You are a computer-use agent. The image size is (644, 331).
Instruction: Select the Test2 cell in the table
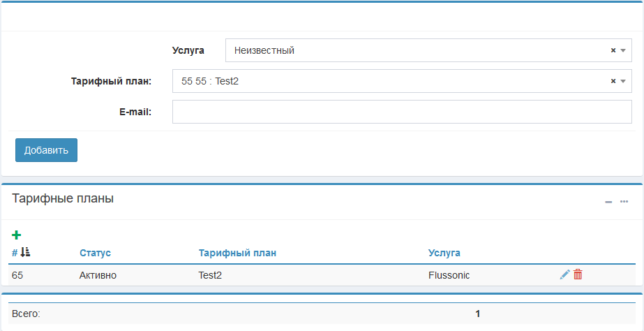click(x=210, y=275)
